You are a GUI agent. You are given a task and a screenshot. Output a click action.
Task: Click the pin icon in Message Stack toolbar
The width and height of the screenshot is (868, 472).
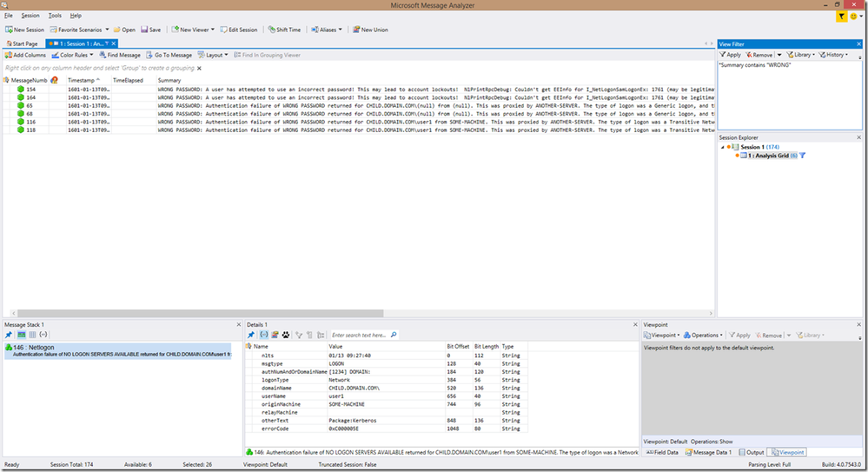click(9, 335)
